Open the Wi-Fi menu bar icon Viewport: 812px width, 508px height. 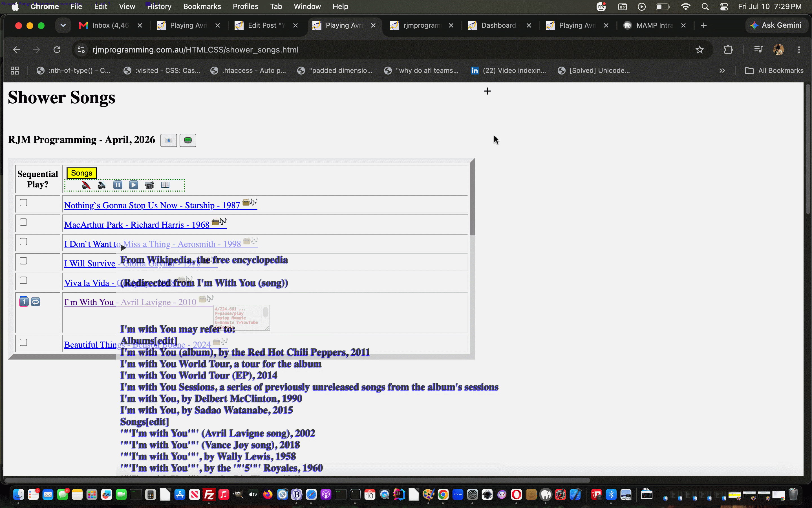pos(685,6)
